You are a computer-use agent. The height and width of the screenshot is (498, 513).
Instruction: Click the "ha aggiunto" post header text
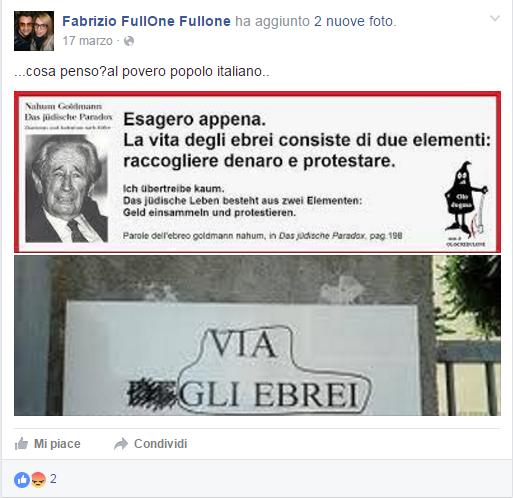click(272, 21)
